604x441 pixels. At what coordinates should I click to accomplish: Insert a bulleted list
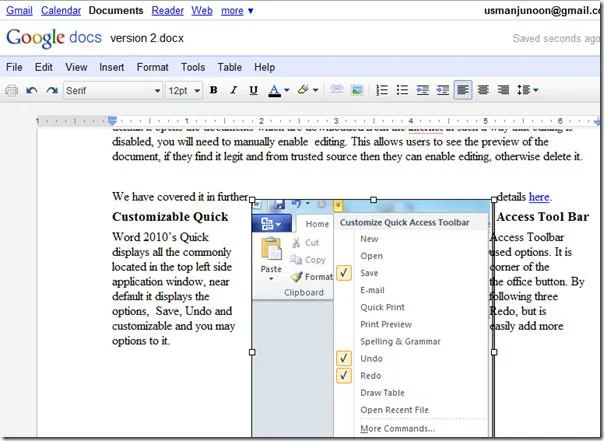tap(402, 90)
